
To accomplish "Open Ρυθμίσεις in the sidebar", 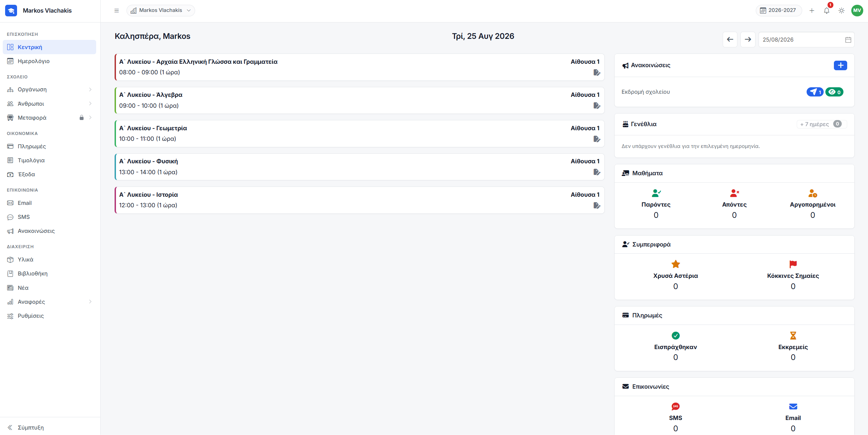I will tap(49, 316).
